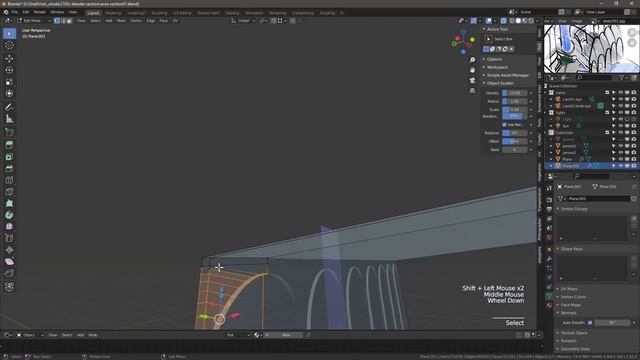Toggle visibility eye of person1 row
Image resolution: width=640 pixels, height=360 pixels.
(620, 146)
